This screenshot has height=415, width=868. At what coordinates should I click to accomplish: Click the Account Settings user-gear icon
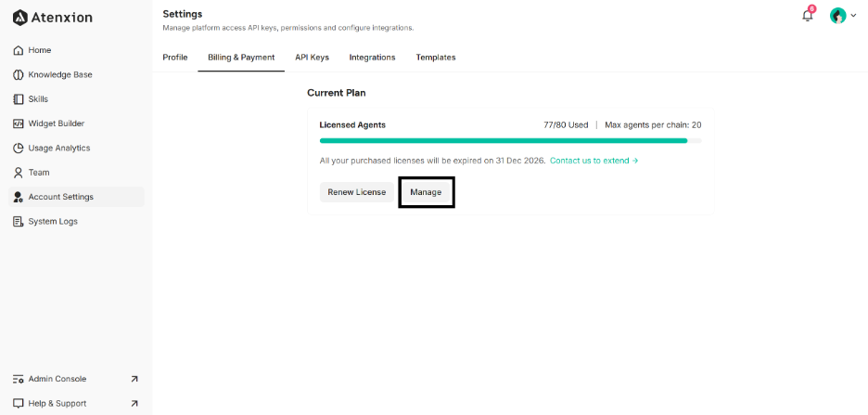pos(19,197)
